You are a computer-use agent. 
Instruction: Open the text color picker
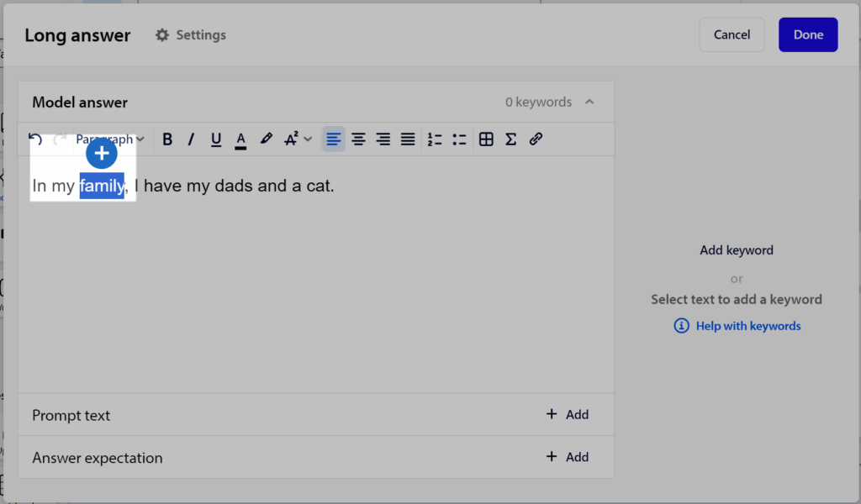click(240, 139)
